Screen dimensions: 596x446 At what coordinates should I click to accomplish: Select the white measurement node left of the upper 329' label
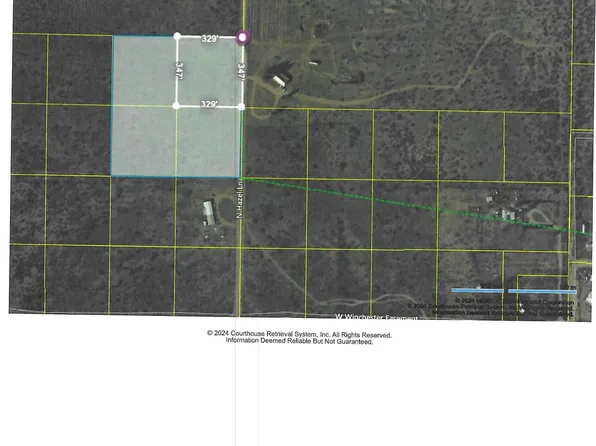177,36
